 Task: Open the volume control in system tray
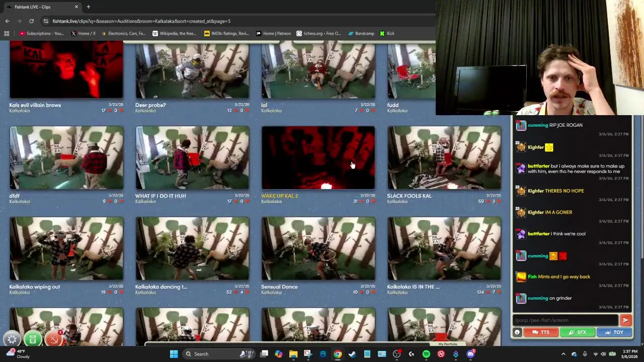point(603,354)
